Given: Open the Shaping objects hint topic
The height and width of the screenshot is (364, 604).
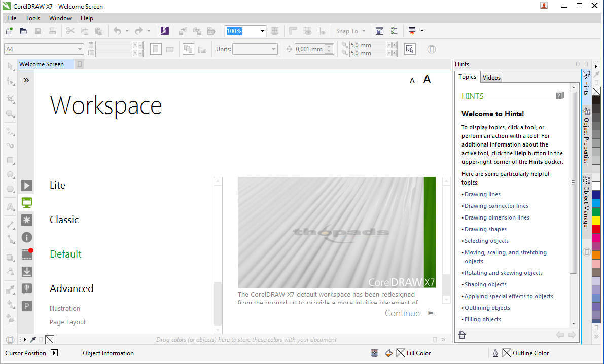Looking at the screenshot, I should click(485, 284).
